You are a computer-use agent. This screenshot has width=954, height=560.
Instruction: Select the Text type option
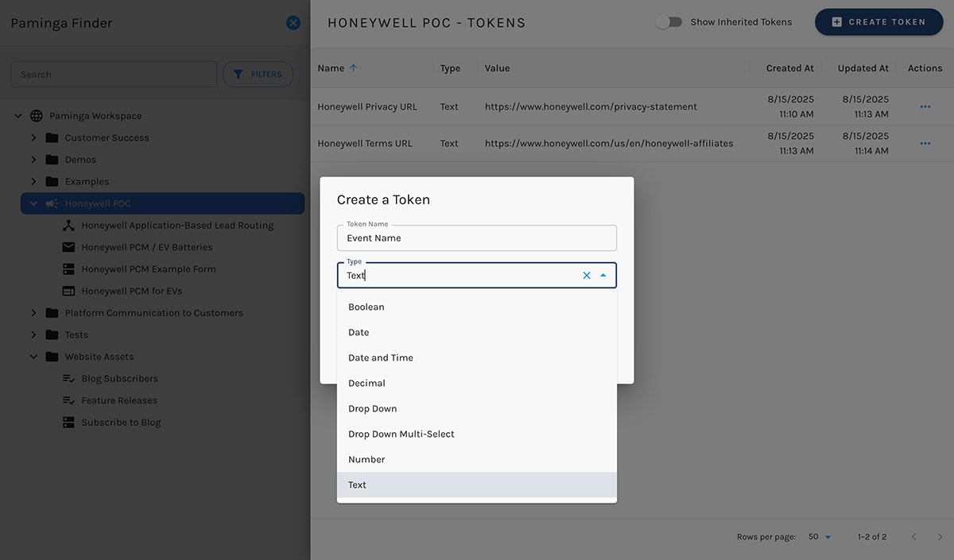click(x=477, y=485)
